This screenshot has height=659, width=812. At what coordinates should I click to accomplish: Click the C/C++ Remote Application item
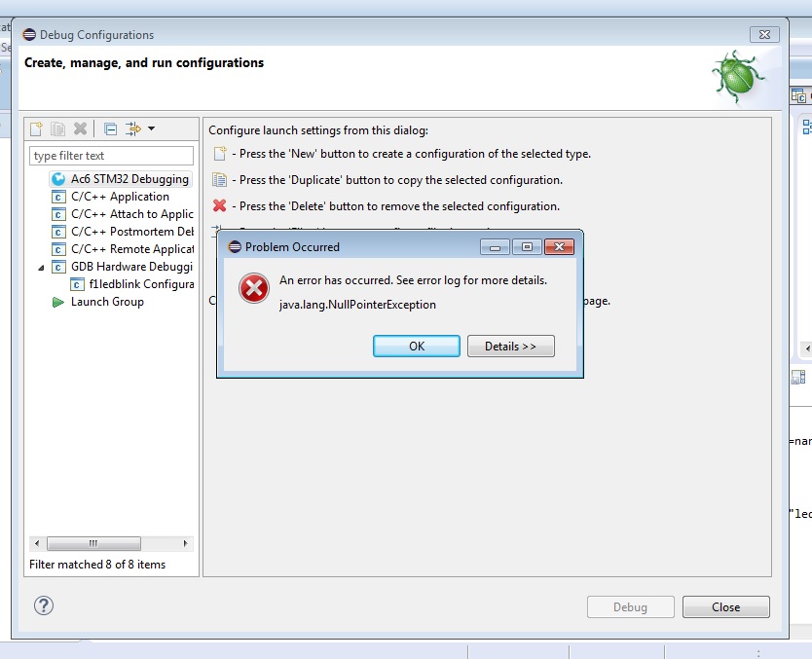tap(130, 249)
